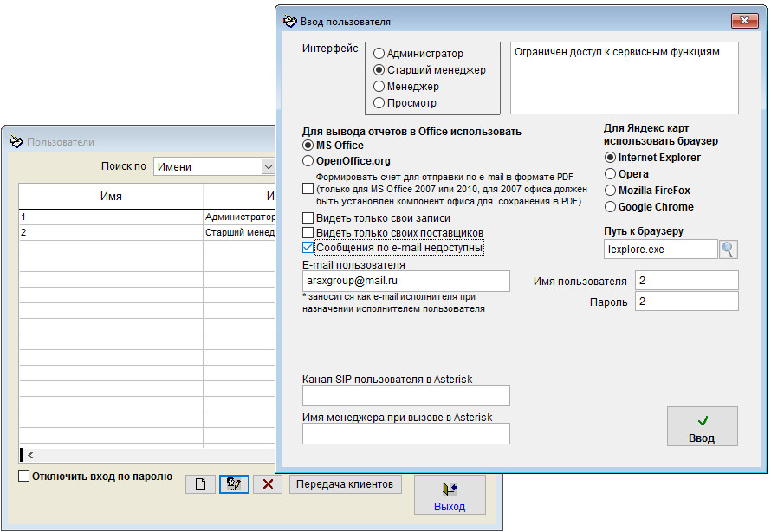Select the Просмотр interface option
The image size is (771, 532).
379,103
